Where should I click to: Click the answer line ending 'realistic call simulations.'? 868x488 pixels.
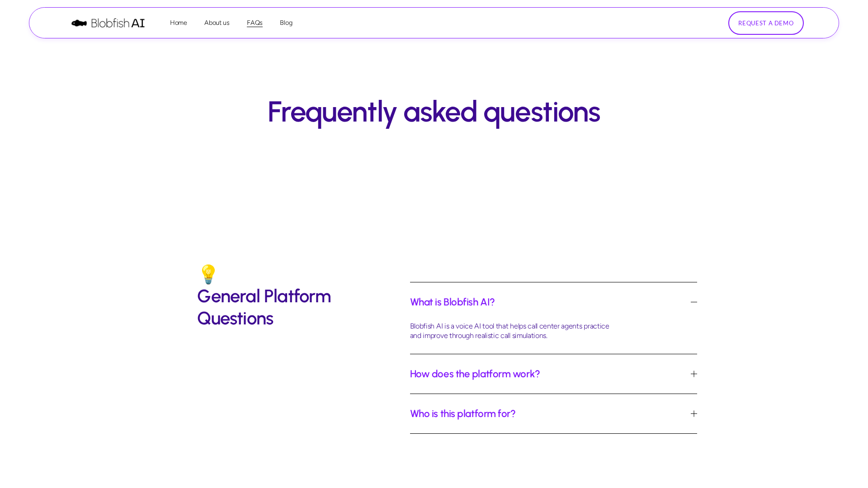478,336
